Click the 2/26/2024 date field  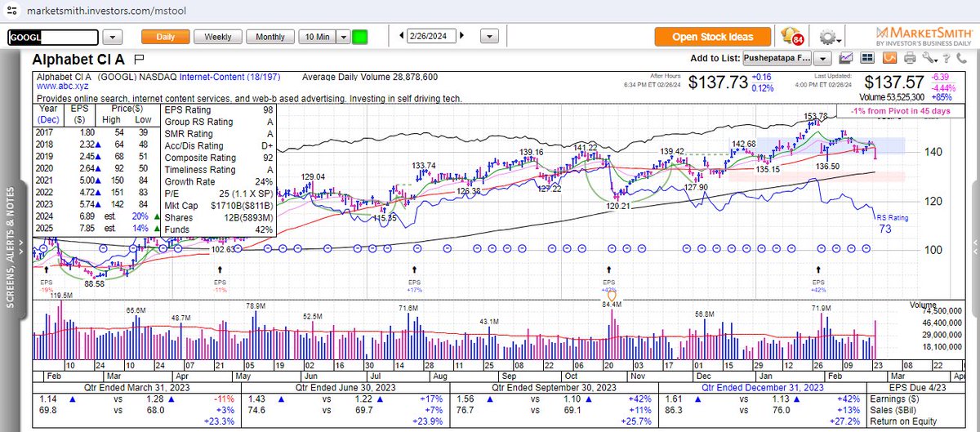click(431, 36)
